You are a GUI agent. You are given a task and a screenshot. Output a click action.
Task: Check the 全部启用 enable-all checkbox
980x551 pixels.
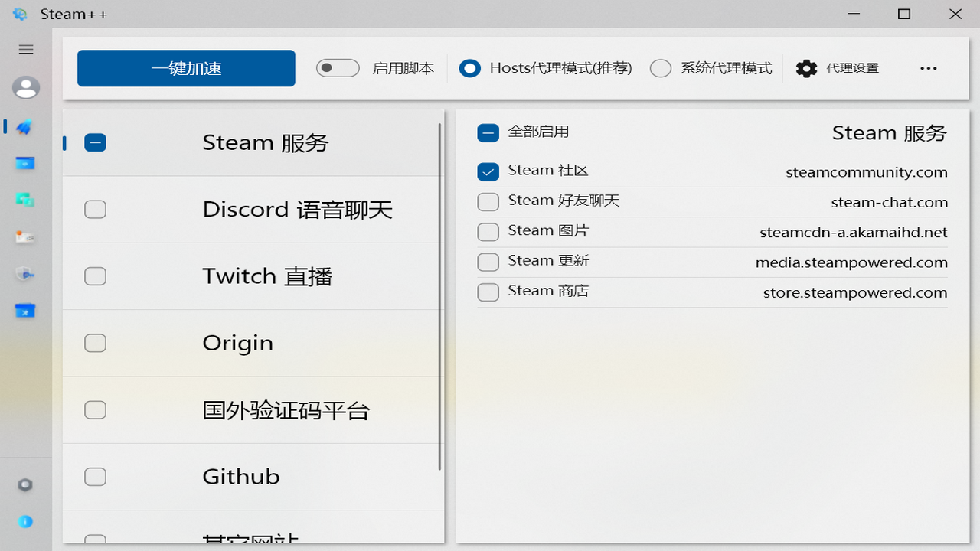(488, 132)
